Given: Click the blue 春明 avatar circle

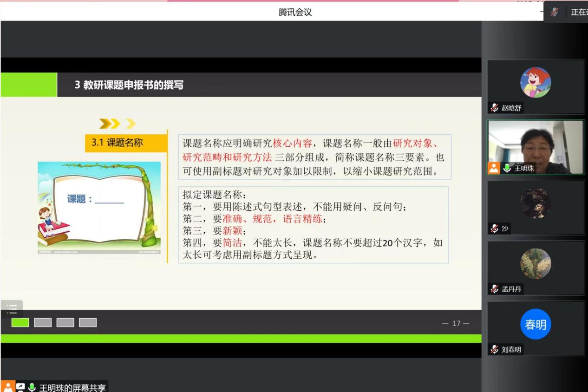Looking at the screenshot, I should point(536,324).
